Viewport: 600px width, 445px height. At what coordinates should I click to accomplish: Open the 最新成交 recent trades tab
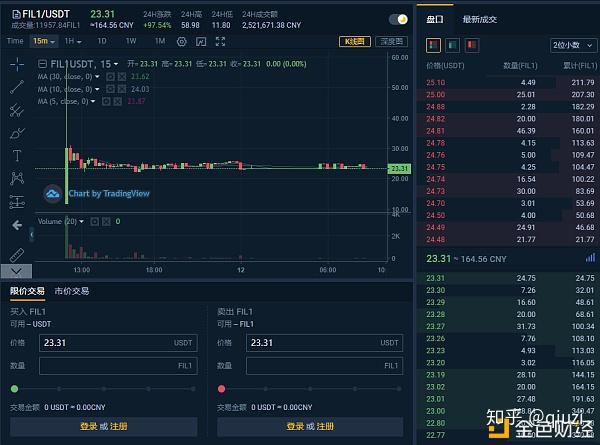pyautogui.click(x=480, y=19)
